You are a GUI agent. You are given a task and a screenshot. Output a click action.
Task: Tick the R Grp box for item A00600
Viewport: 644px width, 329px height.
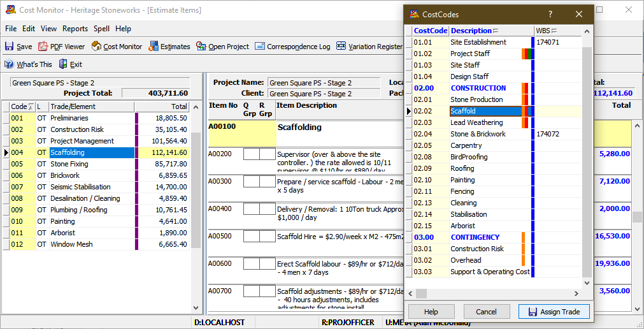[x=268, y=263]
